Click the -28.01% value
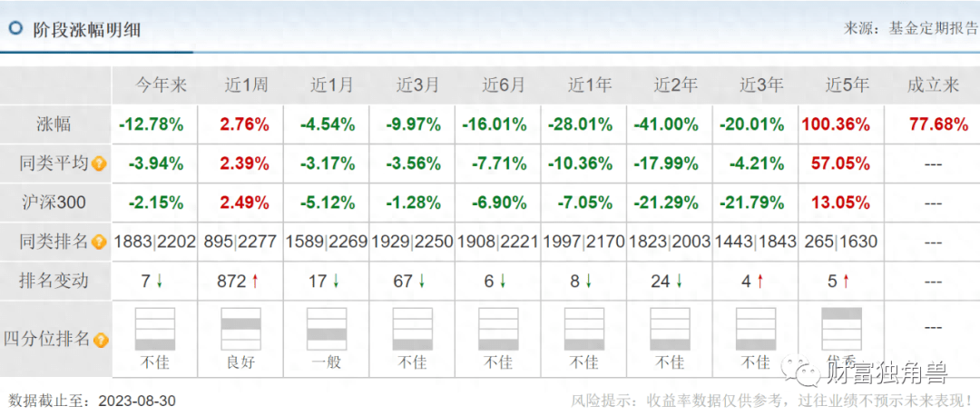The width and height of the screenshot is (980, 416). click(580, 124)
